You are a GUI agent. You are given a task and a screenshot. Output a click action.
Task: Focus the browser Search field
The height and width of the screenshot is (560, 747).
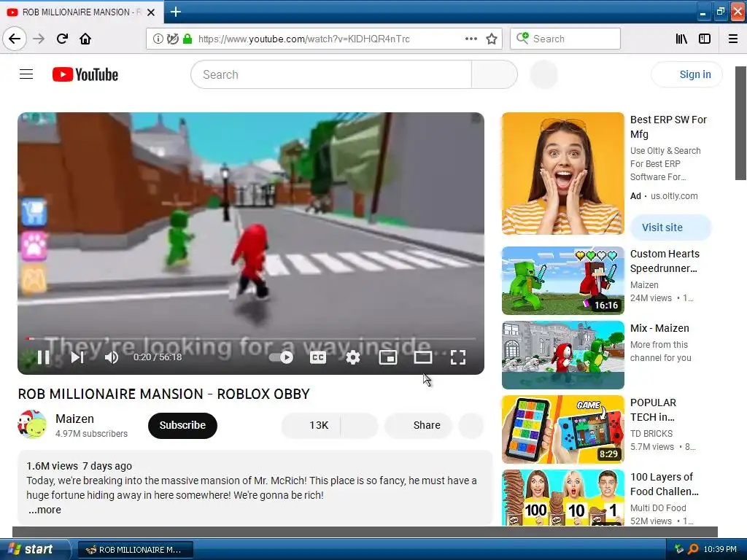click(565, 39)
